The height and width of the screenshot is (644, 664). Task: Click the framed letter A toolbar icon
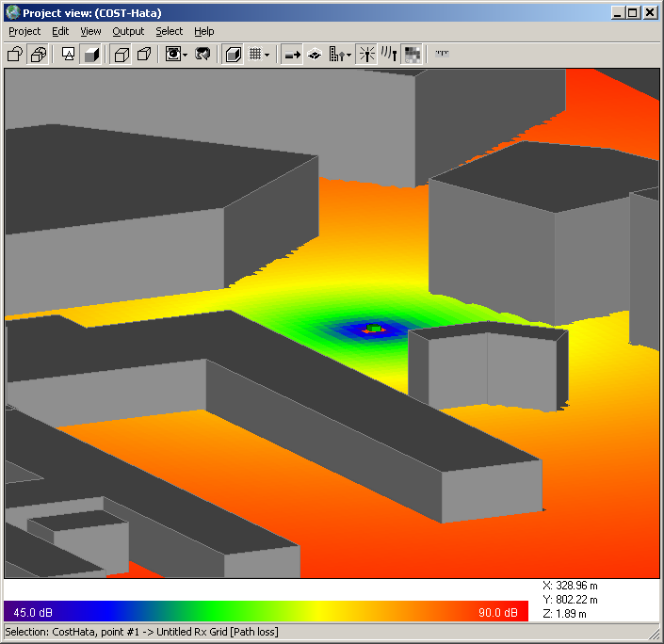pos(69,55)
